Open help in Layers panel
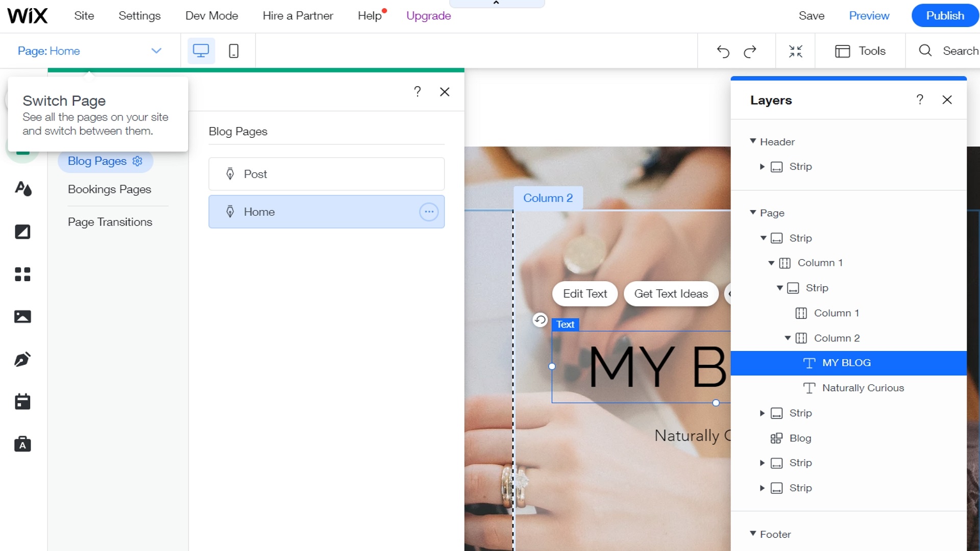This screenshot has height=551, width=980. point(920,99)
